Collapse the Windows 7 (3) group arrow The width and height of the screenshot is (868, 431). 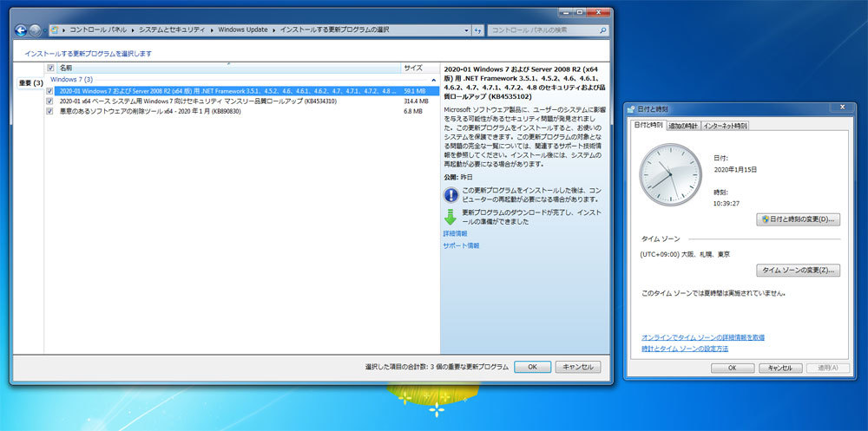433,80
